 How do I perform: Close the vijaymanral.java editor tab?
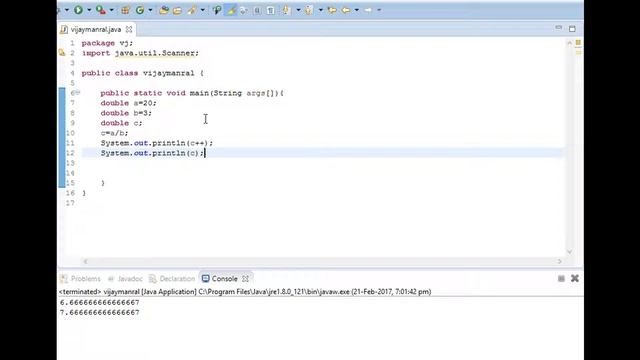point(129,29)
